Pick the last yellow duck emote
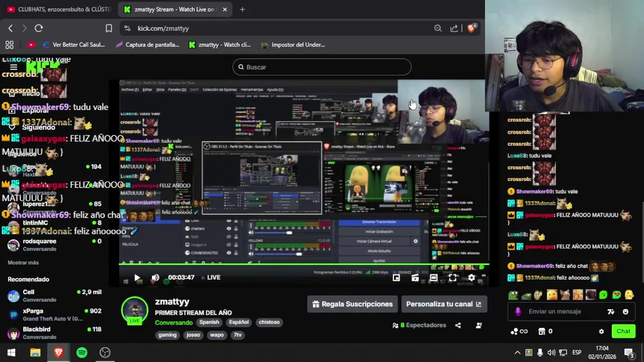644x362 pixels. [x=629, y=295]
